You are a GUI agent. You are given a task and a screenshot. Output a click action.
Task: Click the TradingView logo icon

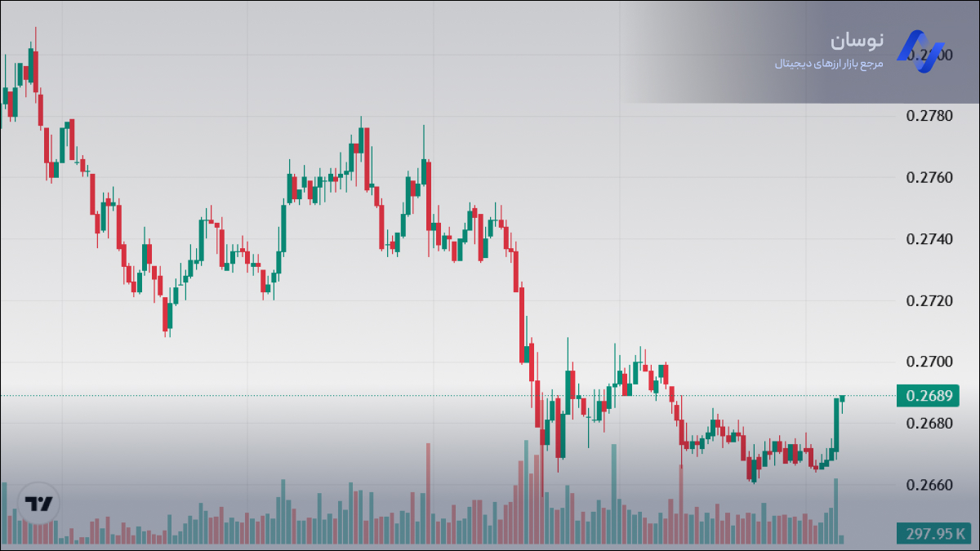point(38,503)
